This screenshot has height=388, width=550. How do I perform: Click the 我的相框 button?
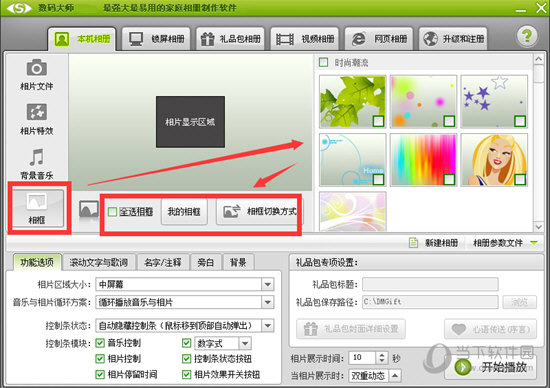[184, 212]
